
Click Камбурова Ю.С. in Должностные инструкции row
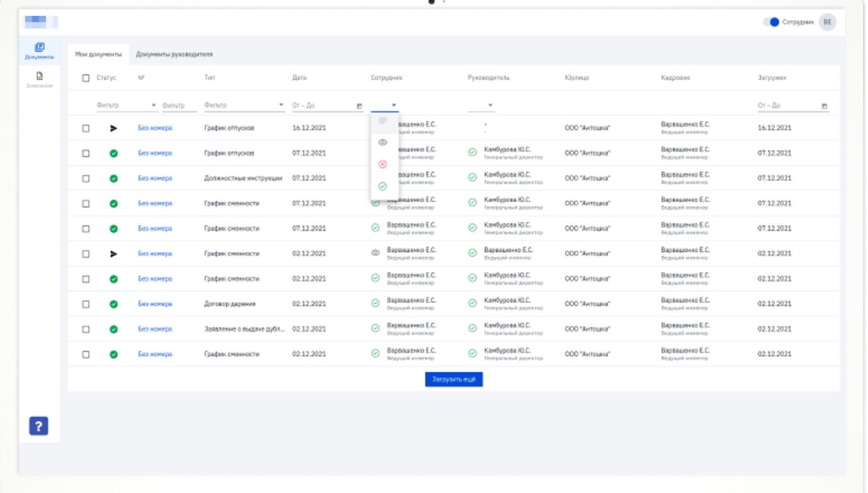[x=507, y=174]
